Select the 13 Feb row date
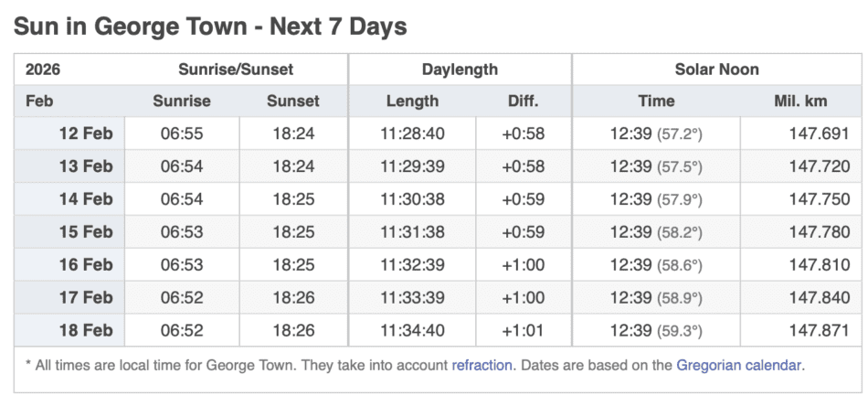Screen dimensions: 868x406 pyautogui.click(x=85, y=166)
